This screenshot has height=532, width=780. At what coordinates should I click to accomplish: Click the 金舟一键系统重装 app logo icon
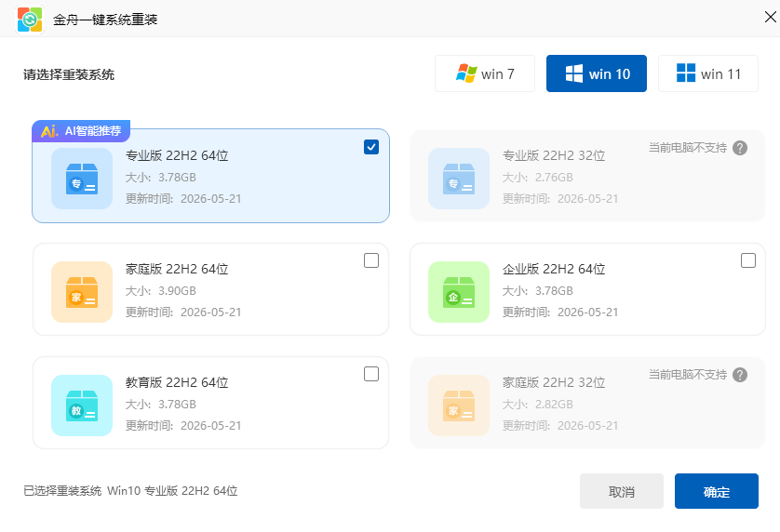point(30,20)
